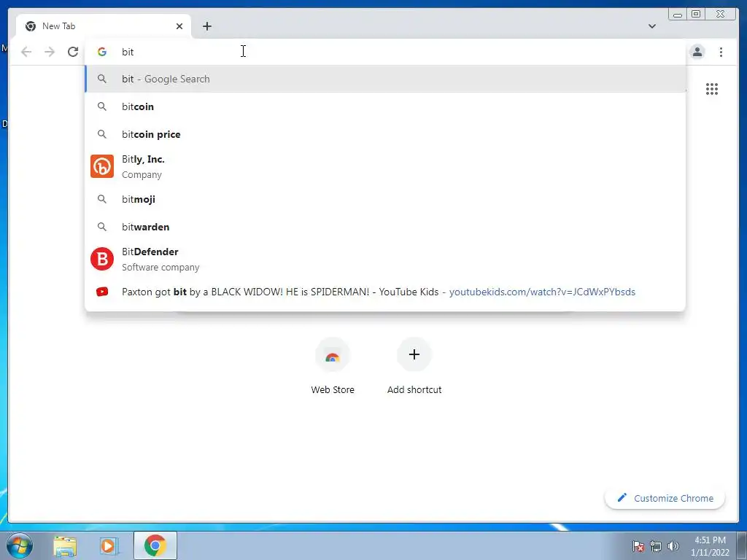Choose the 'bit - Google Search' suggestion
This screenshot has height=560, width=747.
(385, 79)
